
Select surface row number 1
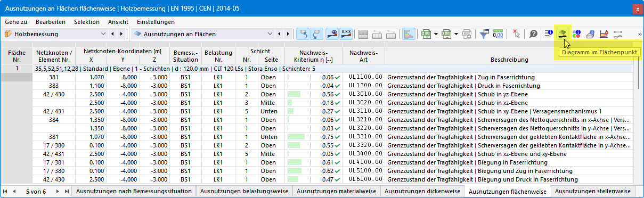point(17,69)
